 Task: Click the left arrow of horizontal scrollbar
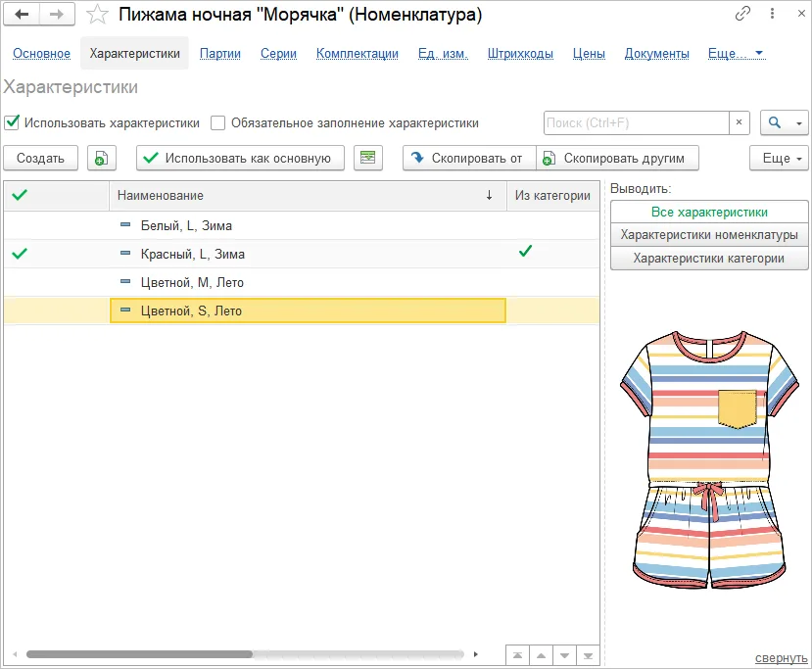click(x=15, y=654)
